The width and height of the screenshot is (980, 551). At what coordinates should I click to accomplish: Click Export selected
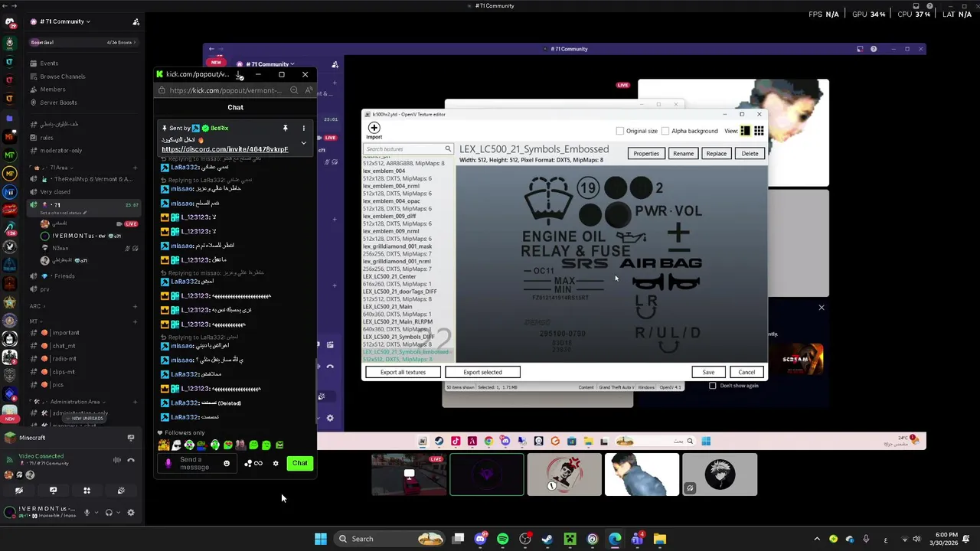(482, 372)
